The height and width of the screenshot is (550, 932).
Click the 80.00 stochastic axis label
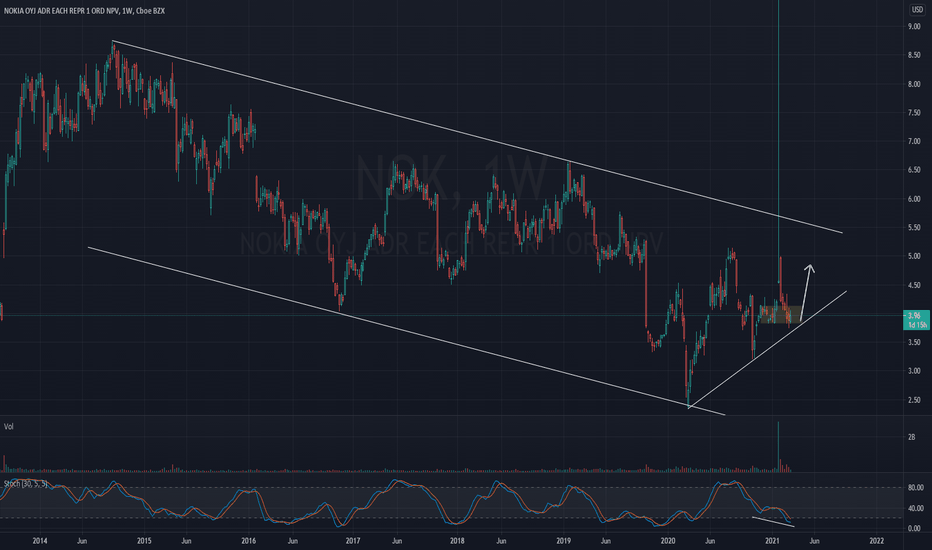(916, 488)
